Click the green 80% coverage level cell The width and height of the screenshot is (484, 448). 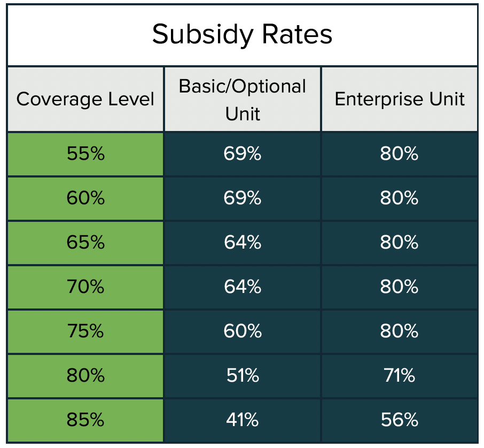pos(85,376)
